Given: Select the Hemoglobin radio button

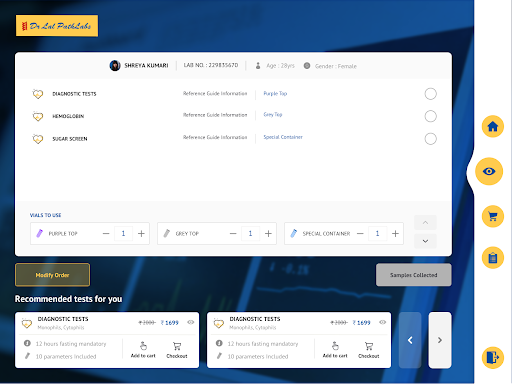Looking at the screenshot, I should pyautogui.click(x=430, y=116).
